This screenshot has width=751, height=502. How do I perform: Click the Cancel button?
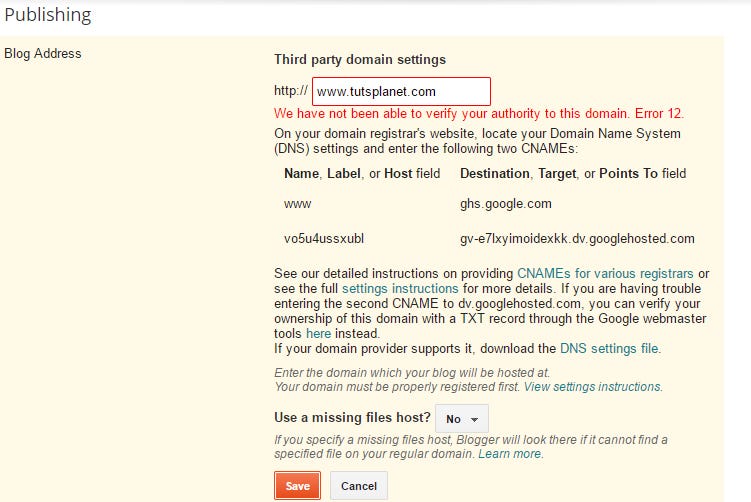click(x=359, y=486)
